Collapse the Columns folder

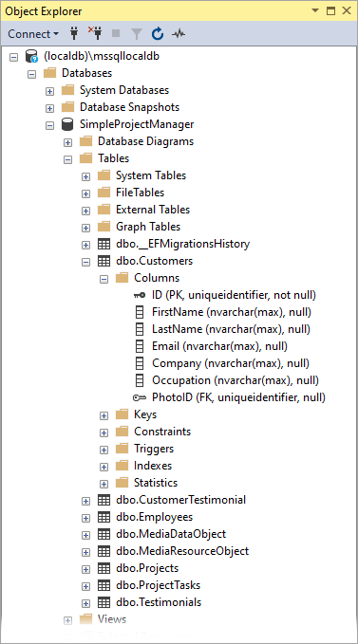(104, 279)
